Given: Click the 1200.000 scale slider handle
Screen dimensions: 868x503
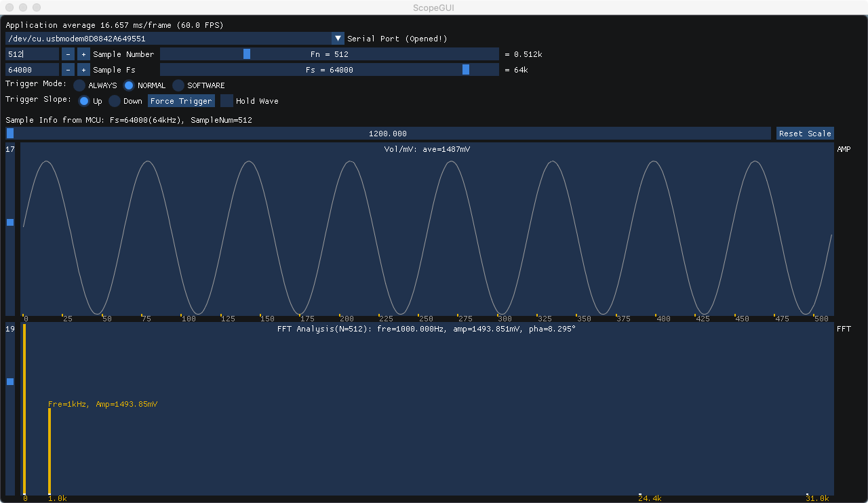Looking at the screenshot, I should (10, 134).
